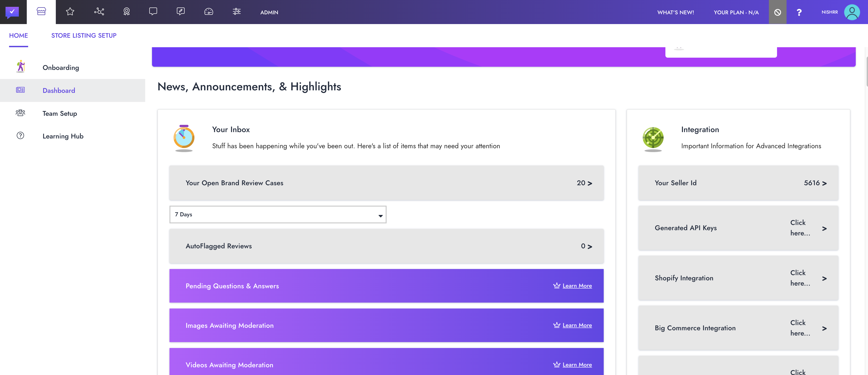Open the store icon in top navigation
Viewport: 868px width, 375px height.
41,12
